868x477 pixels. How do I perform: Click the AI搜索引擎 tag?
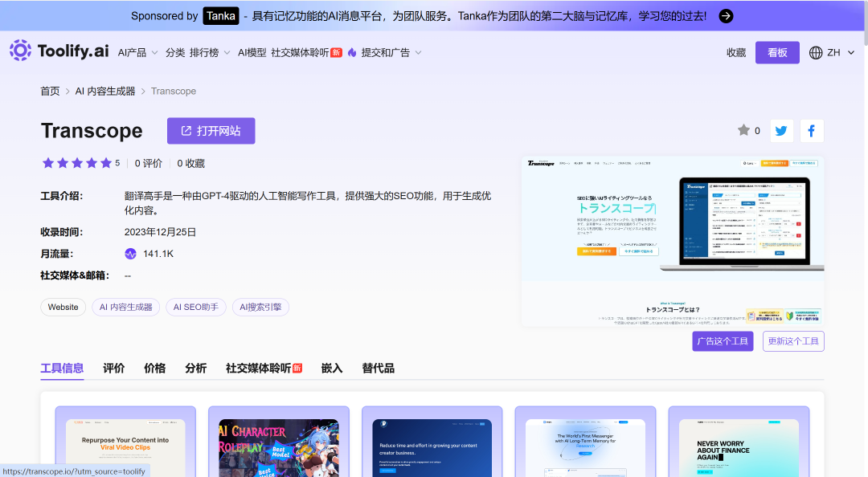click(x=260, y=307)
